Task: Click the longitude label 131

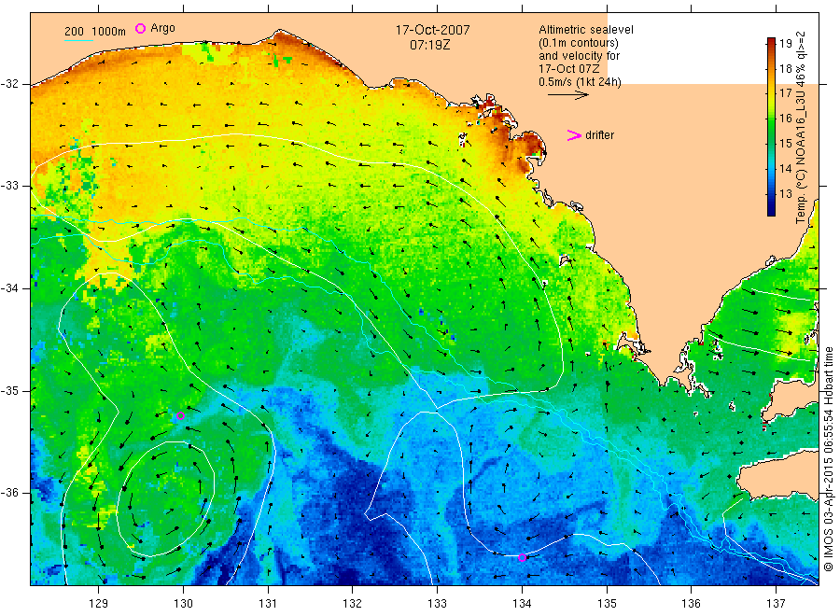Action: point(268,604)
